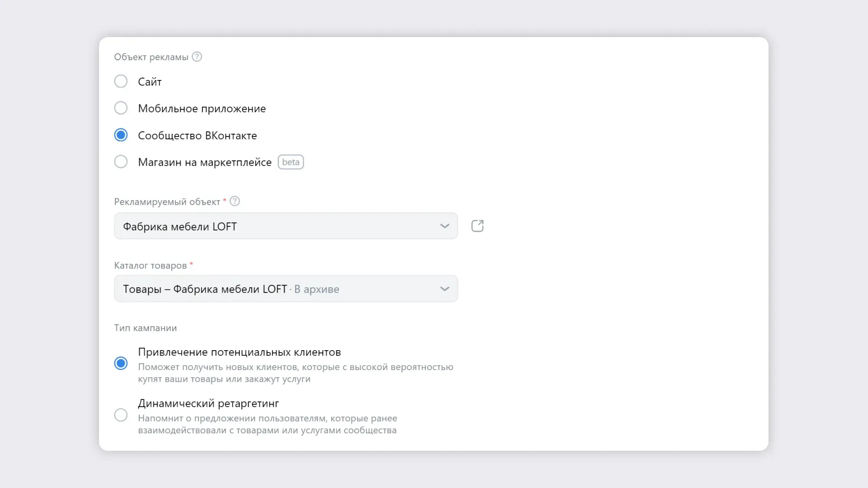868x488 pixels.
Task: Select Мобильное приложение radio option
Action: click(121, 108)
